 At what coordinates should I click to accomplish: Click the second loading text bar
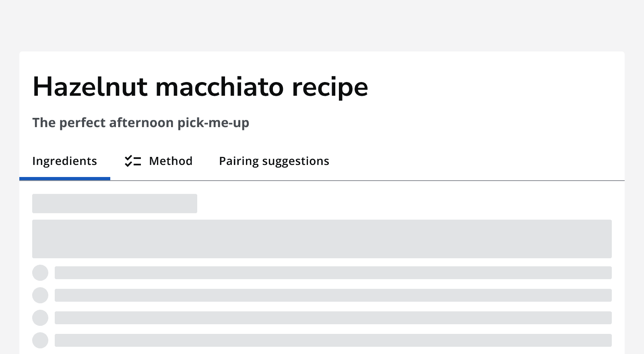[x=334, y=295]
